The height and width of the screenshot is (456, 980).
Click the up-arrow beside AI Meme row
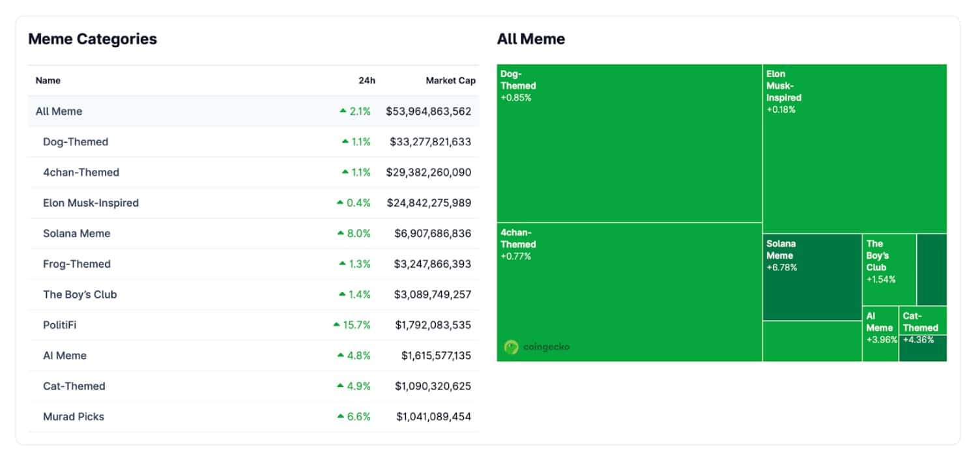pos(341,355)
